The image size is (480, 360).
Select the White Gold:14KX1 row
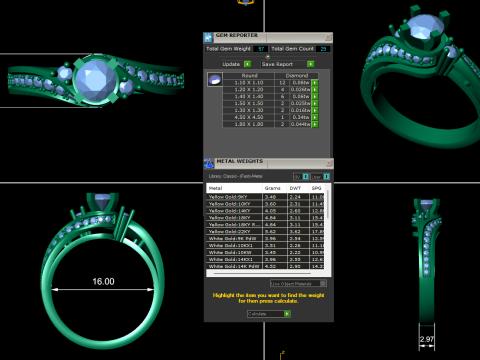coord(265,259)
